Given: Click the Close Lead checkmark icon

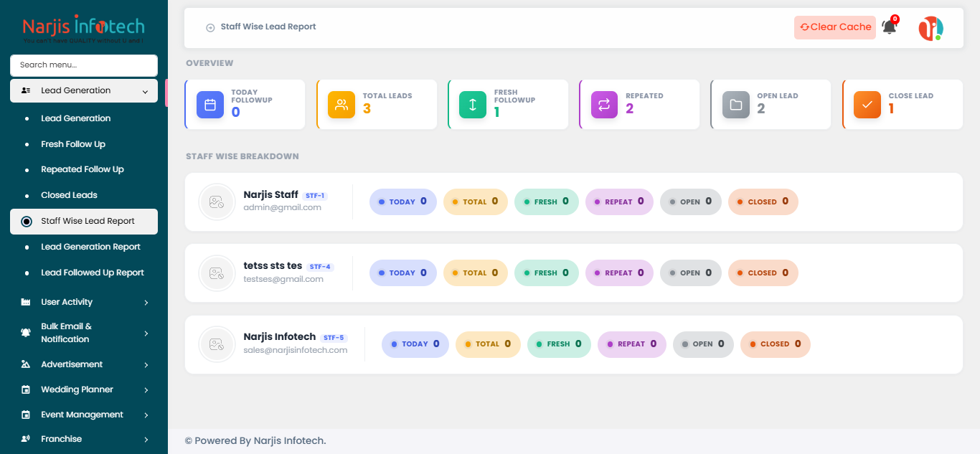Looking at the screenshot, I should tap(867, 105).
